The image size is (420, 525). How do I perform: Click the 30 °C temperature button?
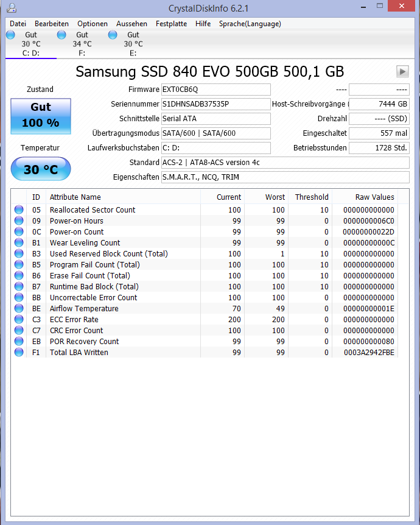click(41, 169)
